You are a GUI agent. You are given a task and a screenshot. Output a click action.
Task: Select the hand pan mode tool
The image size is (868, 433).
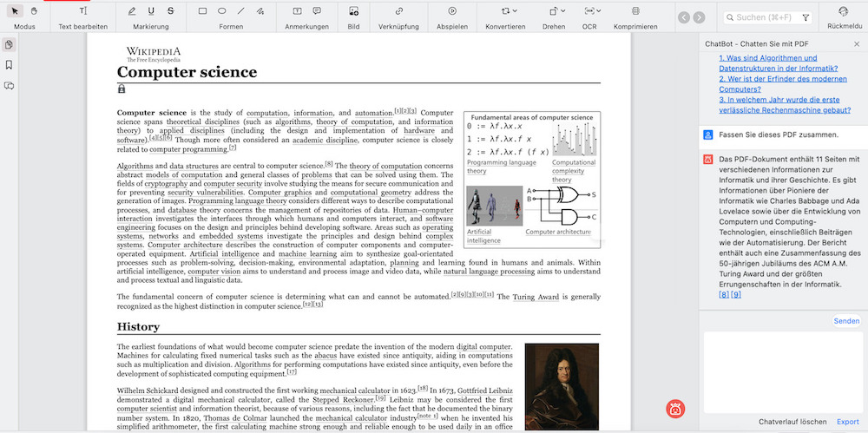tap(34, 11)
